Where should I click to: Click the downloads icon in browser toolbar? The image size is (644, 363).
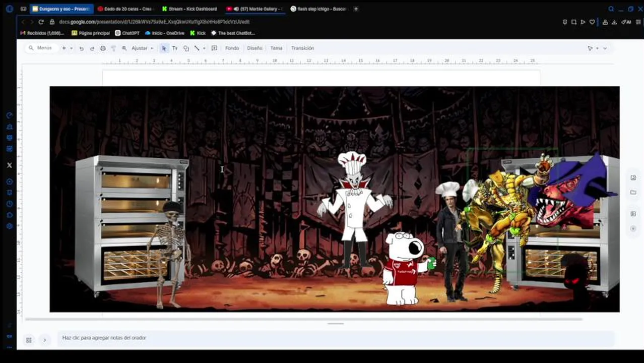tap(614, 22)
